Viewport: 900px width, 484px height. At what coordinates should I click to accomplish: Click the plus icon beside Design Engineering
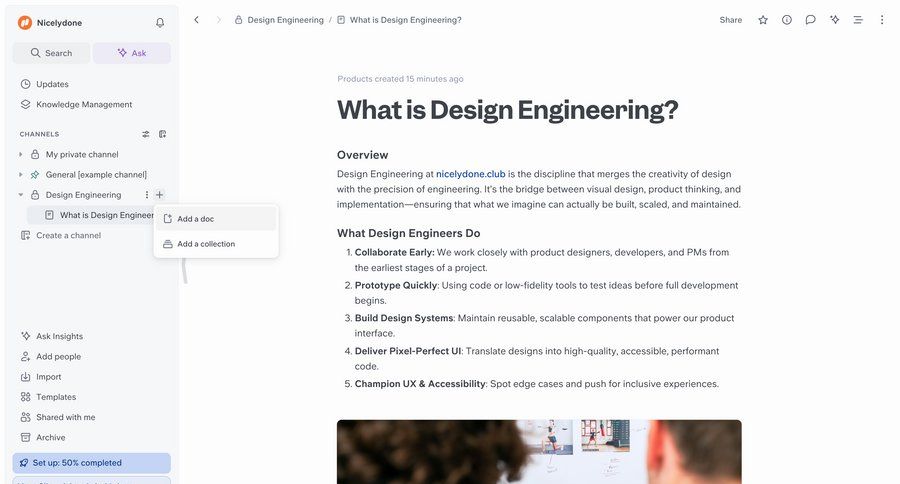[160, 195]
